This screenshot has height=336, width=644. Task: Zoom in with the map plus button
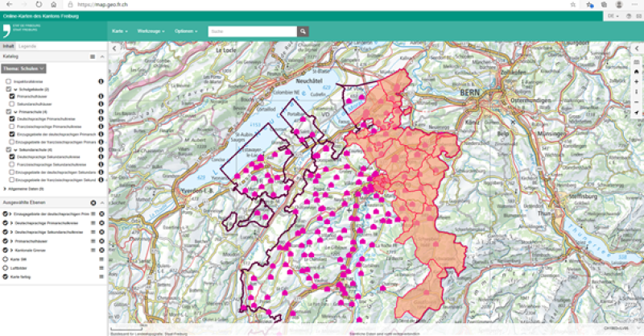pyautogui.click(x=637, y=82)
